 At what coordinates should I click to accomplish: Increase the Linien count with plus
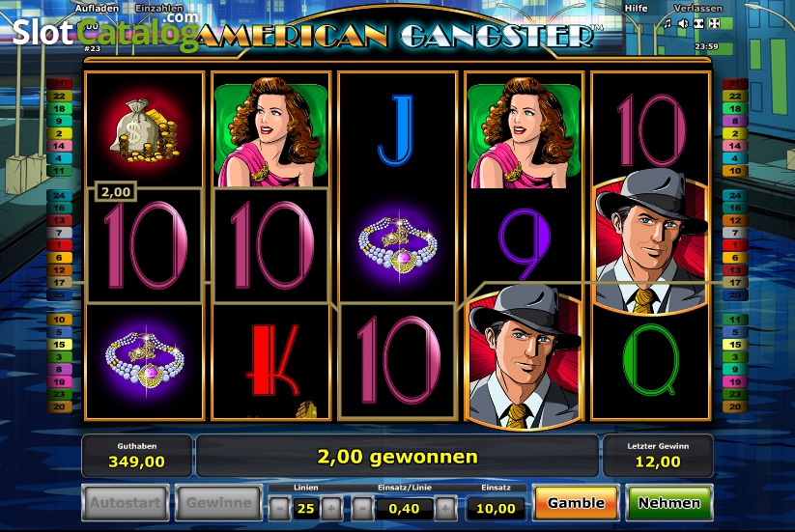(x=331, y=508)
